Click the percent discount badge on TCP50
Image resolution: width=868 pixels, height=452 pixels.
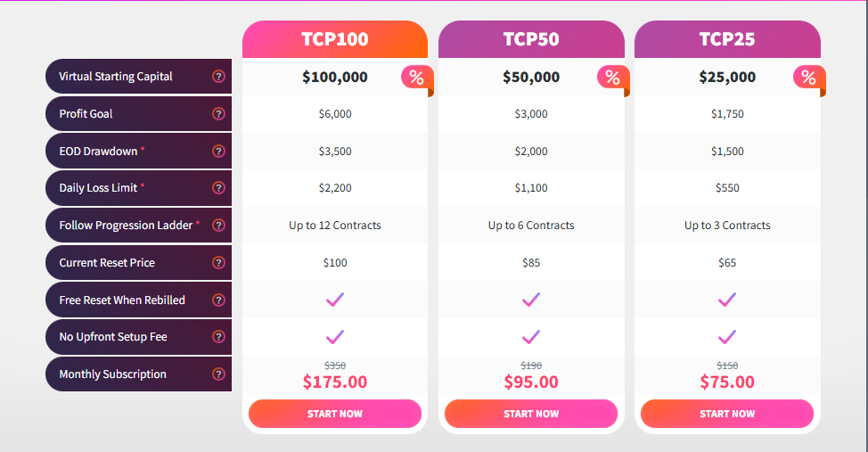coord(612,78)
